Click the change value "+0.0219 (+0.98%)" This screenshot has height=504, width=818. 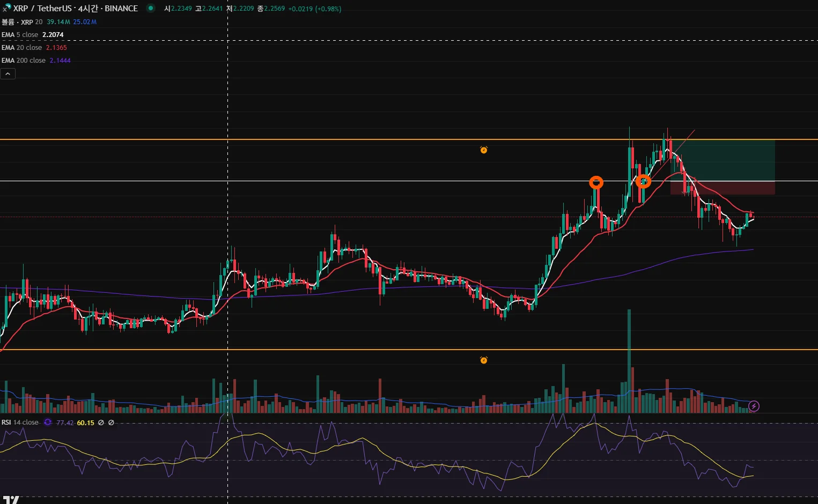coord(314,9)
